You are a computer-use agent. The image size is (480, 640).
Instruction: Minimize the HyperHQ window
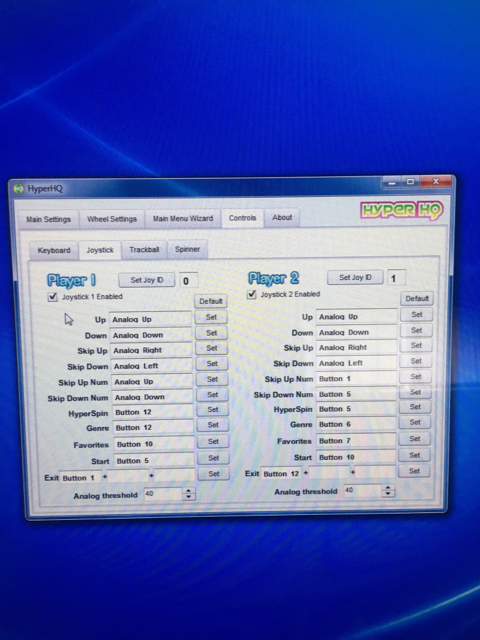click(391, 182)
